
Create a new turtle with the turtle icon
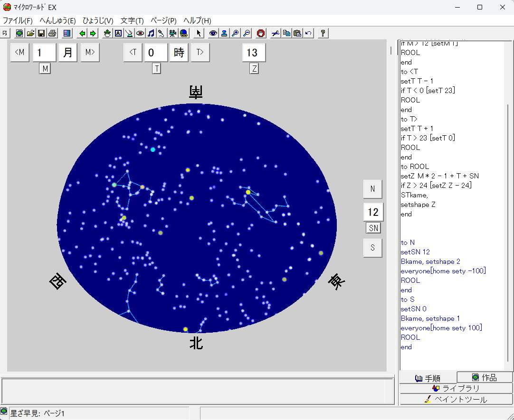(107, 33)
